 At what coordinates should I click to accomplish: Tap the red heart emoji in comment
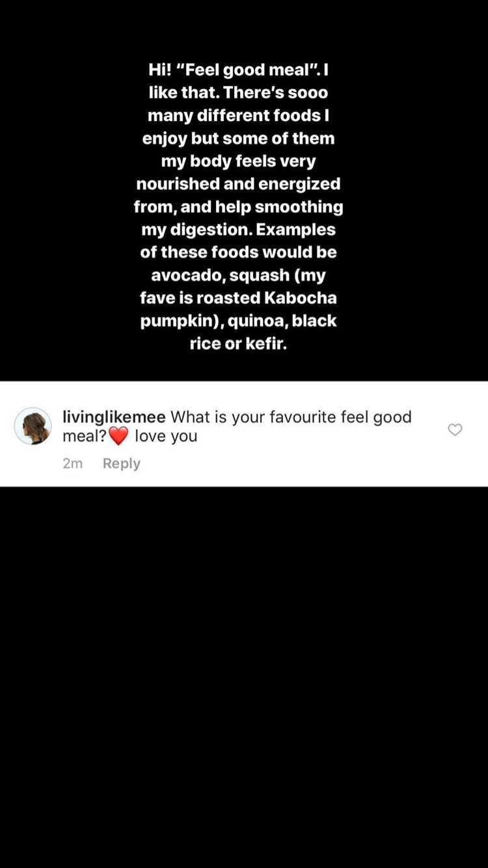118,436
